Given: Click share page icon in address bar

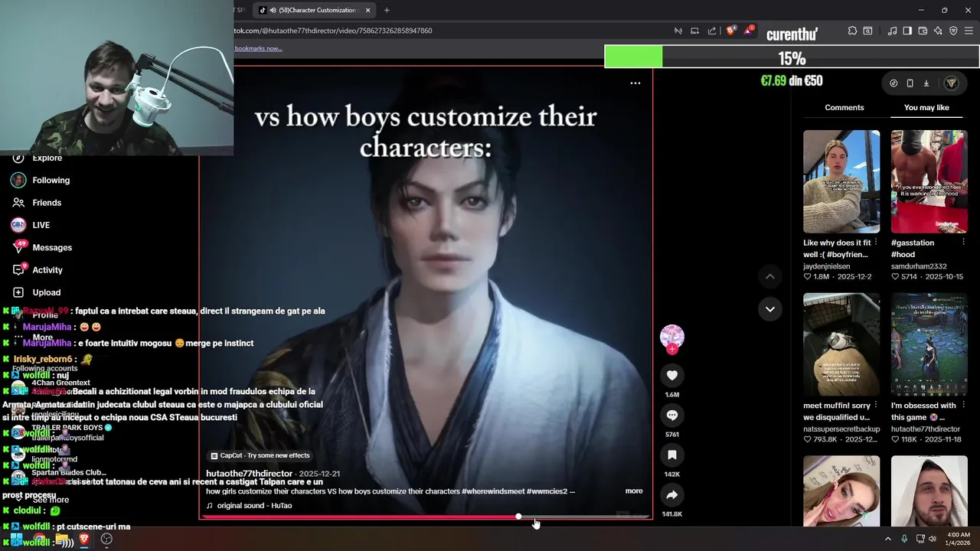Looking at the screenshot, I should pos(712,31).
